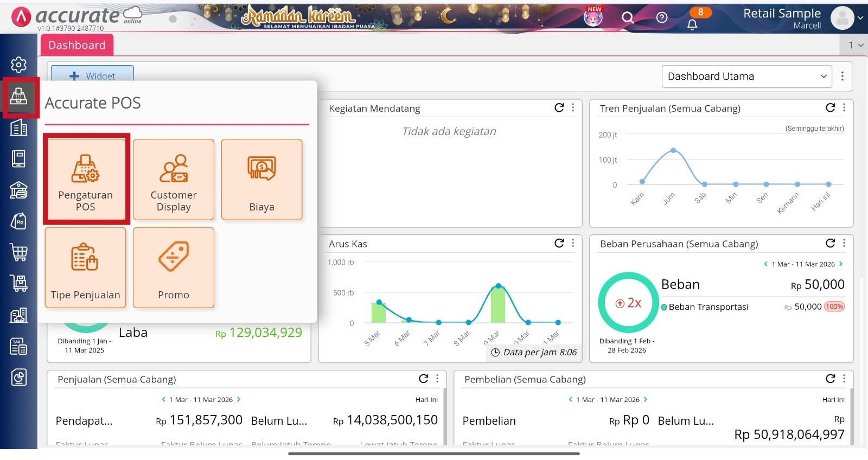Click the 9 Mar peak point in Arus Kas
The width and height of the screenshot is (868, 460).
[498, 286]
